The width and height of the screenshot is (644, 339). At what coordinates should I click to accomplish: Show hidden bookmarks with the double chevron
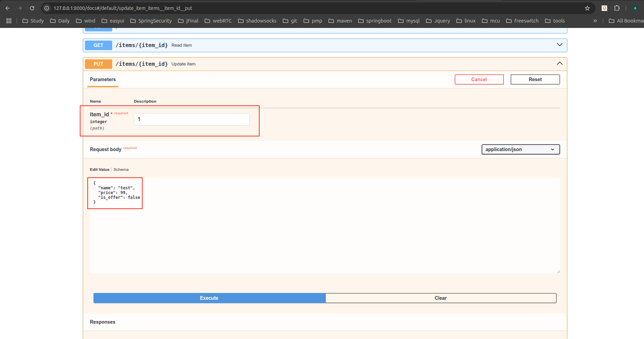[x=595, y=21]
